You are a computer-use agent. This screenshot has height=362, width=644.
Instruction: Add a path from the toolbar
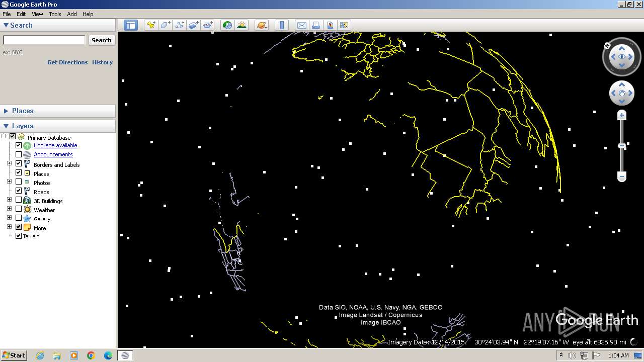click(179, 25)
